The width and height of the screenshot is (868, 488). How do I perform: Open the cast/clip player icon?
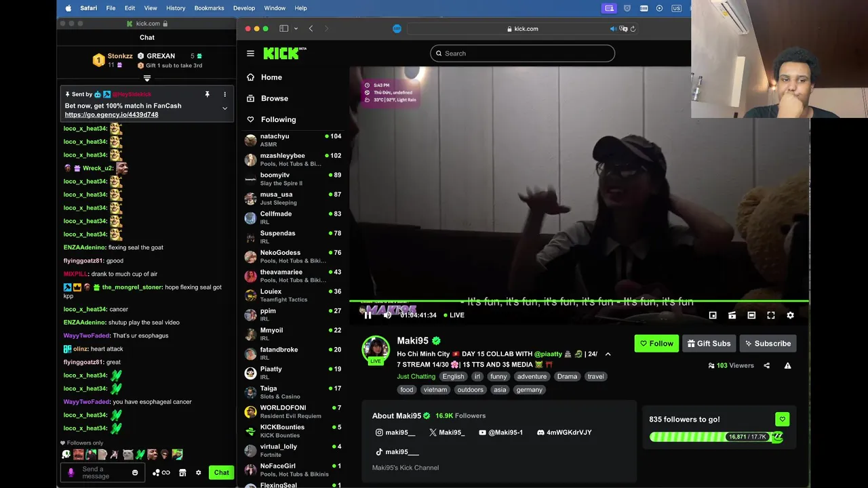pos(732,315)
